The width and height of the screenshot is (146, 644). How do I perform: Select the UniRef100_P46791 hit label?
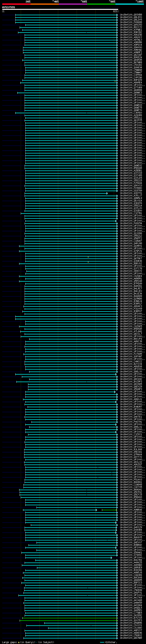(x=131, y=422)
